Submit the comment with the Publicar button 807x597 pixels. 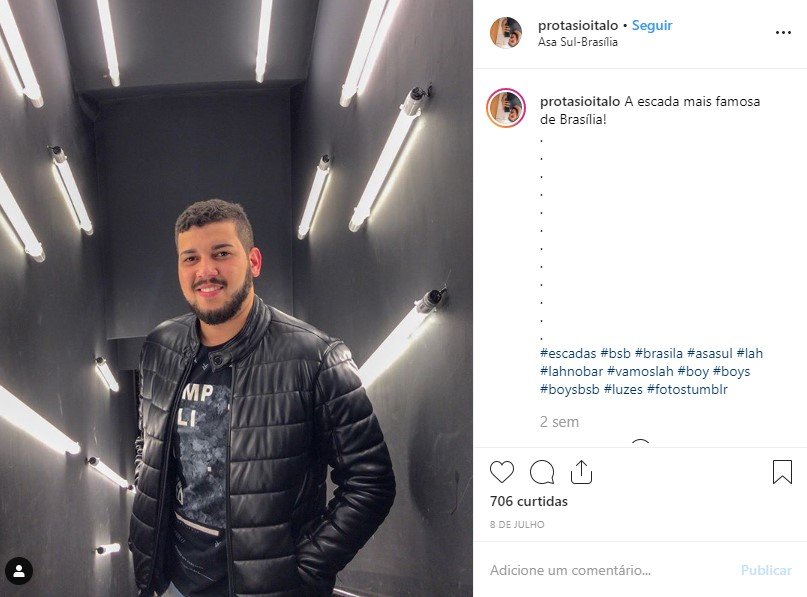point(766,570)
